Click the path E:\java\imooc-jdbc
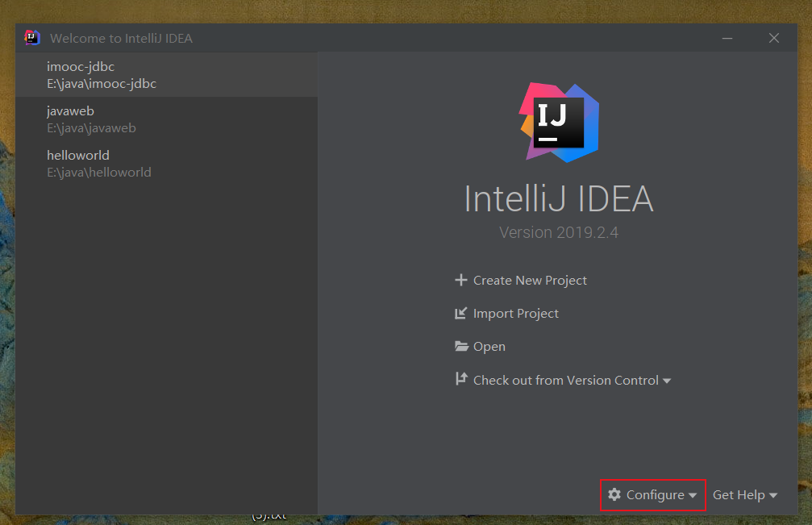This screenshot has width=812, height=525. (x=102, y=83)
